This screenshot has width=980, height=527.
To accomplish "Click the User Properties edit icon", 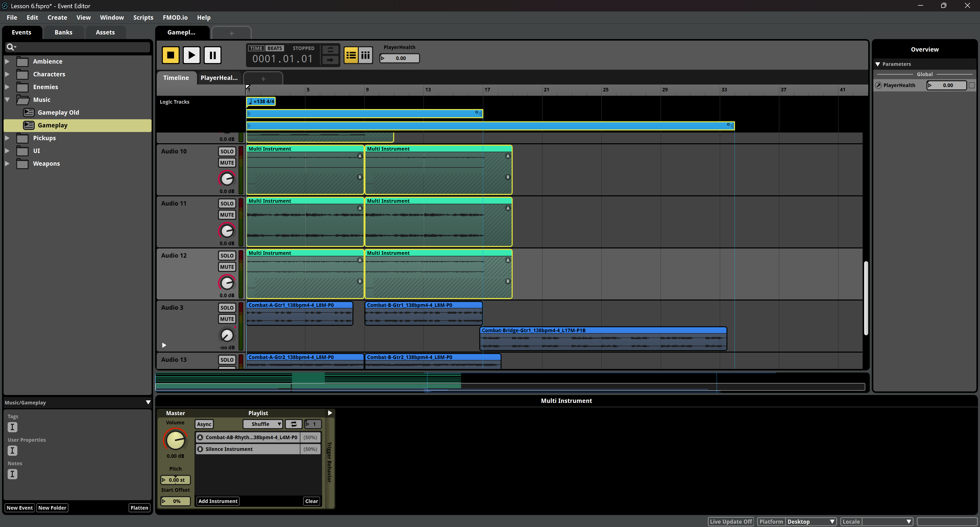I will pos(13,450).
